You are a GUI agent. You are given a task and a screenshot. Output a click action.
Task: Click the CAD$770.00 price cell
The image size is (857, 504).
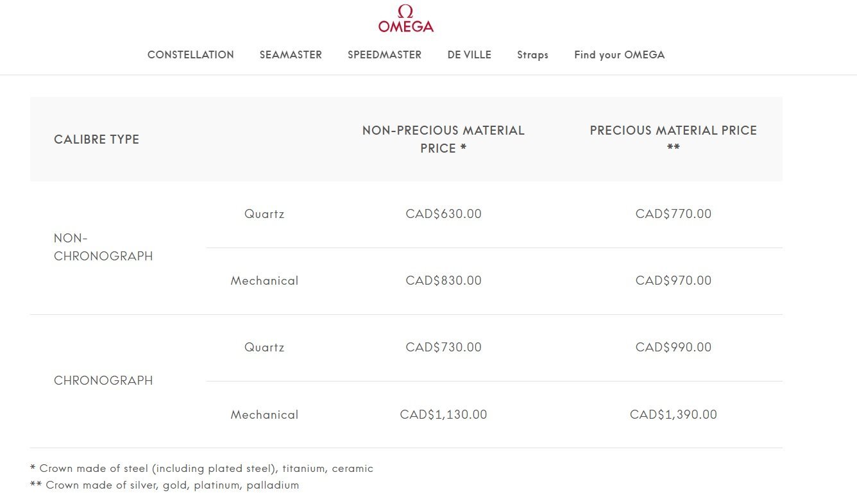pos(673,214)
